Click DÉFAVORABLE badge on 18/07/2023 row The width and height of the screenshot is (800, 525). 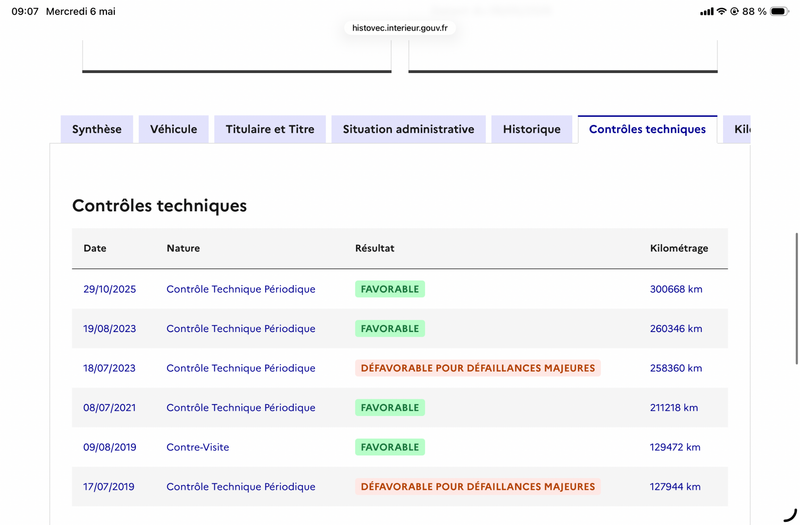click(478, 368)
